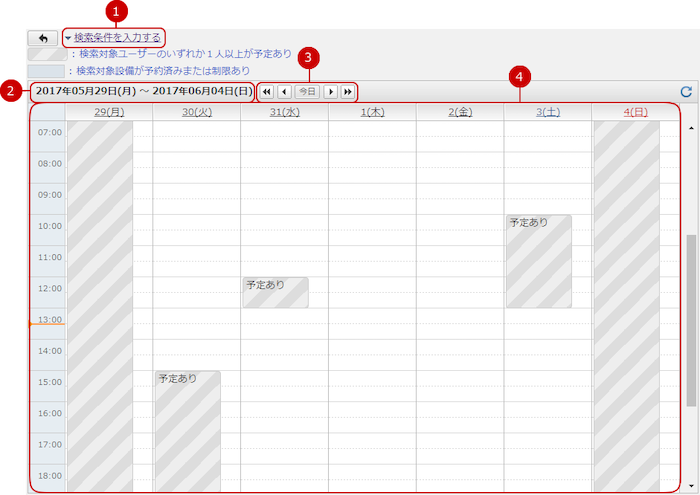Open the 30(火) day header link
Screen dimensions: 700x495
click(196, 112)
